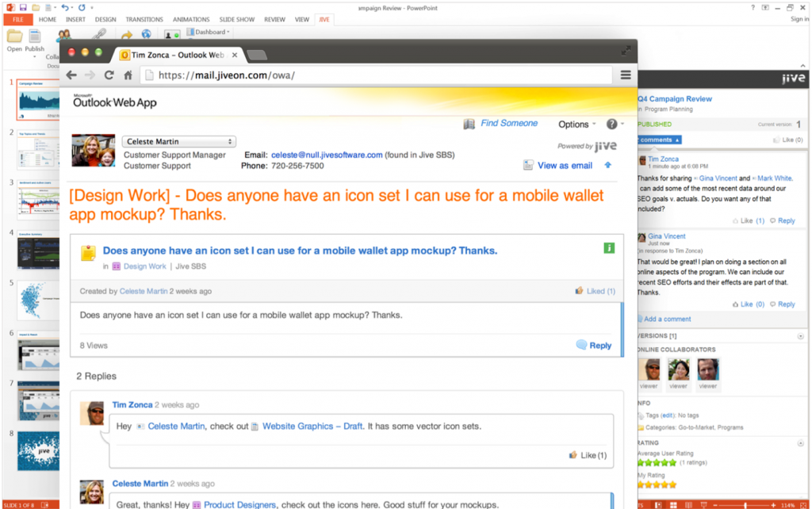Click the help question mark icon in OWA
Image resolution: width=812 pixels, height=509 pixels.
tap(612, 124)
